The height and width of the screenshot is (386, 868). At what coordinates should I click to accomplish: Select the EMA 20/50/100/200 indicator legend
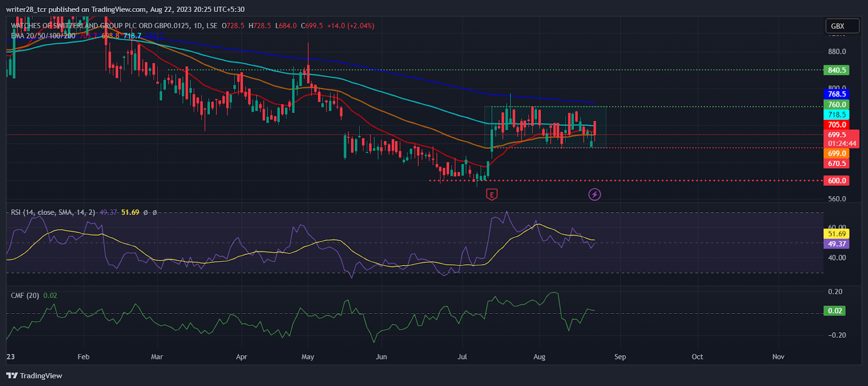click(43, 36)
